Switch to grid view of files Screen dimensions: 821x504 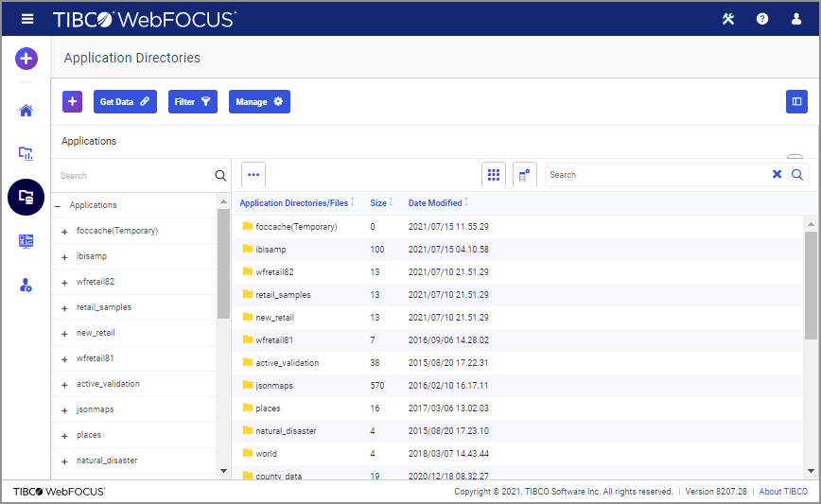coord(493,175)
